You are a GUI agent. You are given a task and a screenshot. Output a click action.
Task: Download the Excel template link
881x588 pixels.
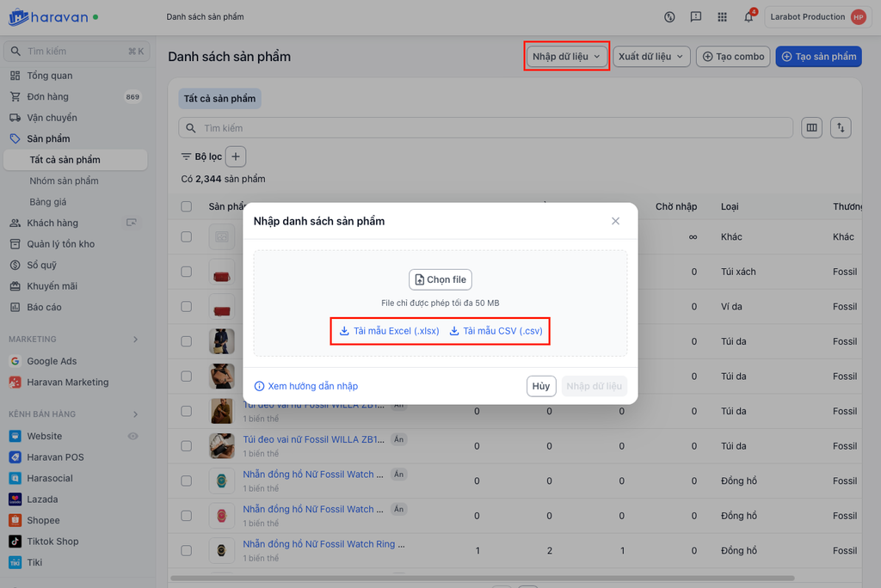click(x=390, y=331)
